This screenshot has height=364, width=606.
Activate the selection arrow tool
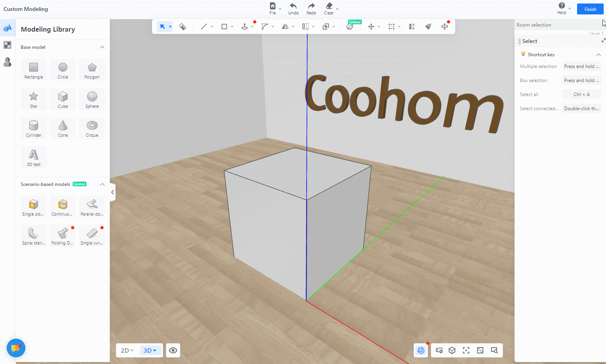(162, 27)
